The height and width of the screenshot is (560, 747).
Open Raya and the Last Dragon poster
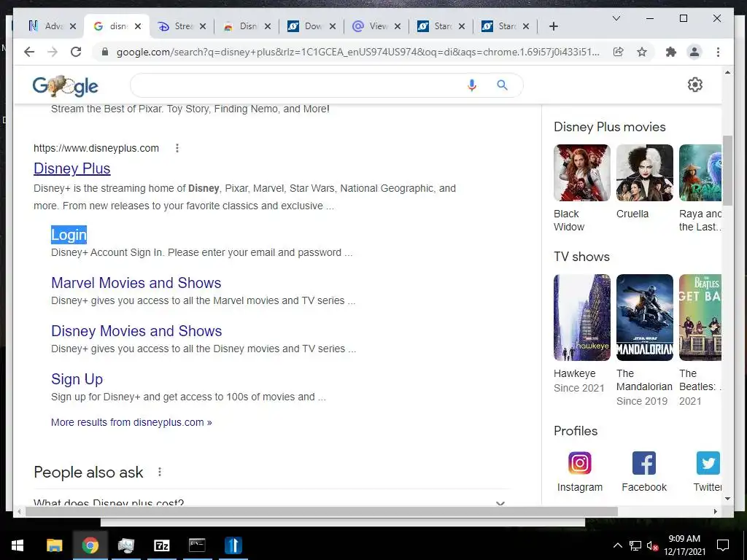(700, 173)
